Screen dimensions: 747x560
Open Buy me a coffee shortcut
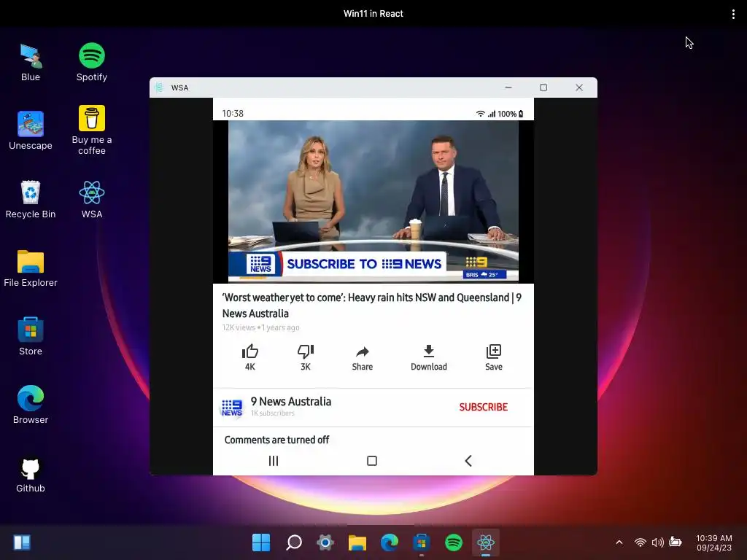click(x=91, y=131)
